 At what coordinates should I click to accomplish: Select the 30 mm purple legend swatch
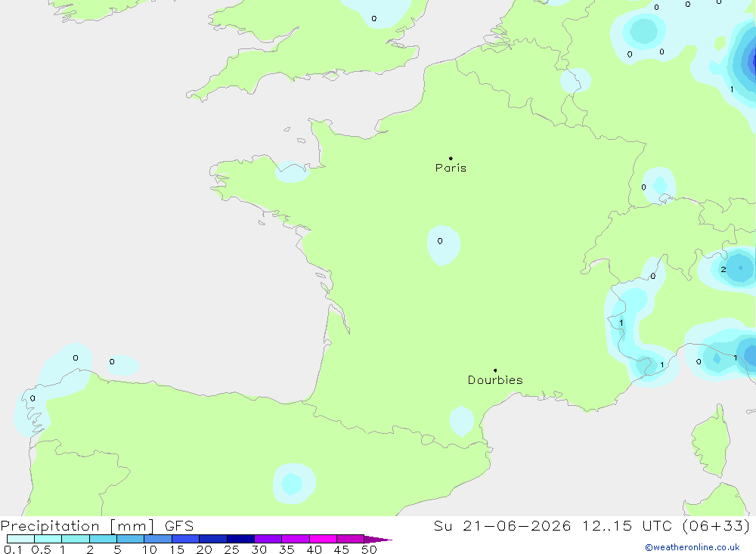tap(268, 539)
